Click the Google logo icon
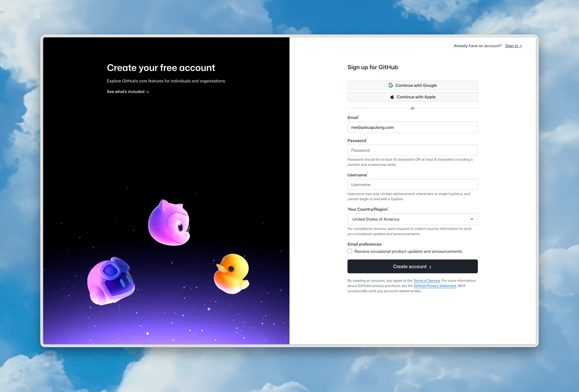Viewport: 579px width, 392px height. (390, 85)
